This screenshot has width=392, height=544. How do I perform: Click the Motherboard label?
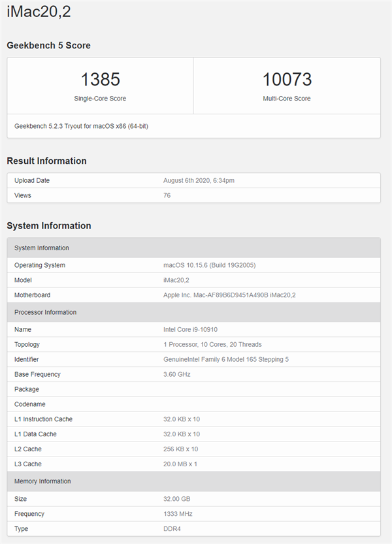point(32,295)
